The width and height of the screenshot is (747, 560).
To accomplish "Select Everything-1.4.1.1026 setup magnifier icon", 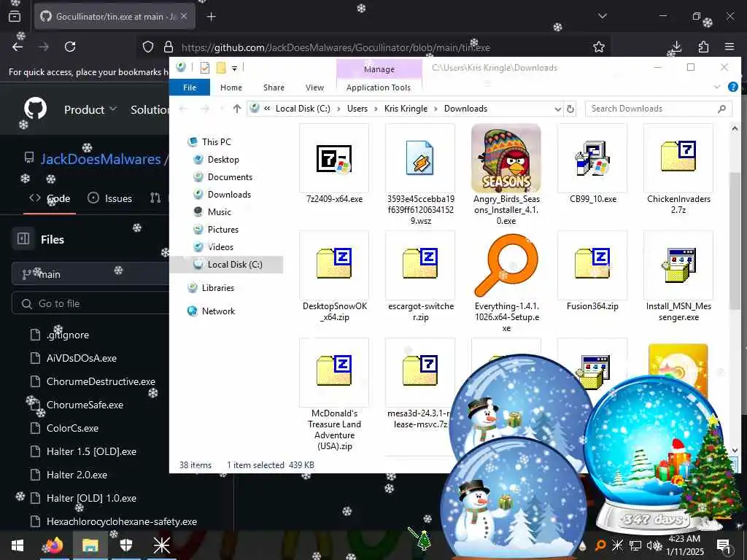I will tap(506, 265).
